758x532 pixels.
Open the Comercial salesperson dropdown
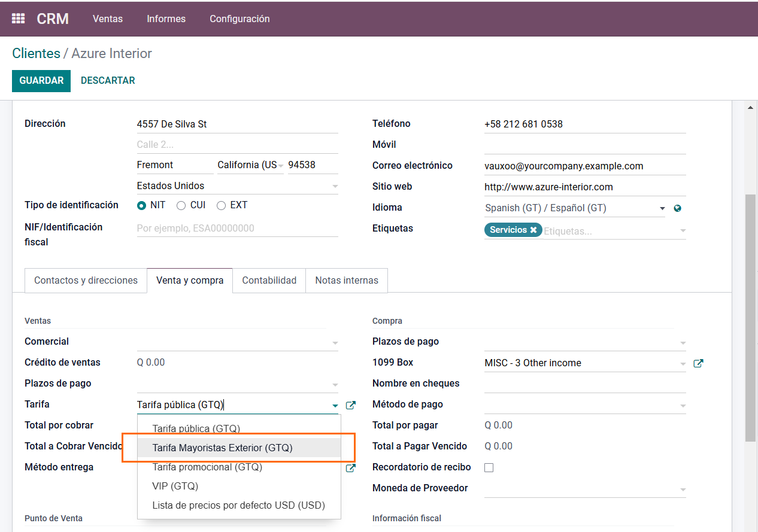coord(335,343)
